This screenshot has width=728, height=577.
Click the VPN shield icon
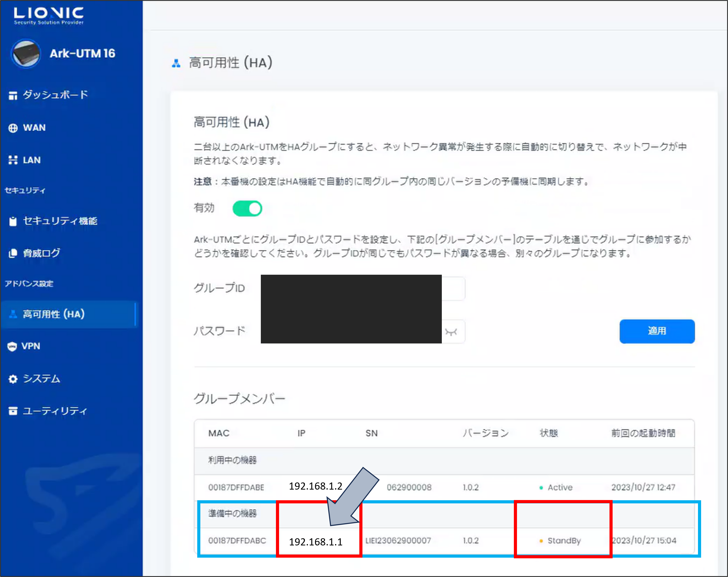(x=12, y=347)
